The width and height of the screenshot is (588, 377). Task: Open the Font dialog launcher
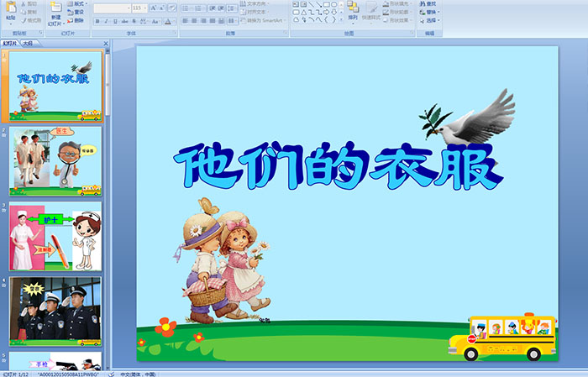(x=175, y=33)
